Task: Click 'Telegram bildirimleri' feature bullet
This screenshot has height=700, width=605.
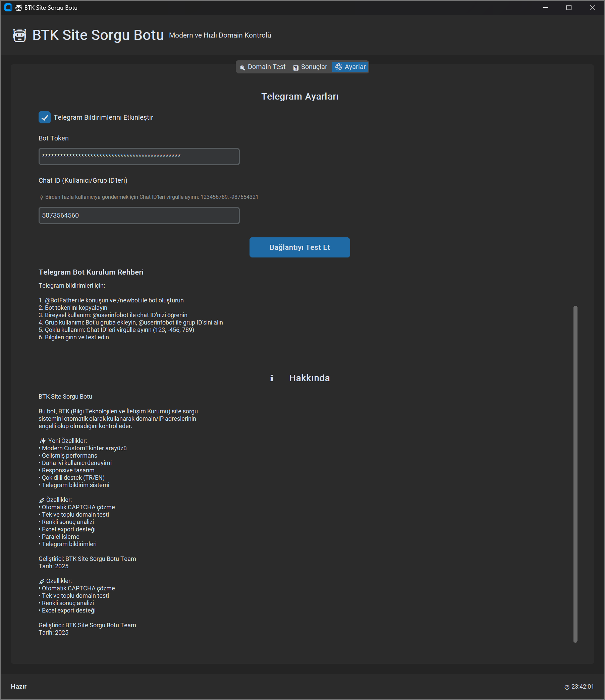Action: click(68, 544)
